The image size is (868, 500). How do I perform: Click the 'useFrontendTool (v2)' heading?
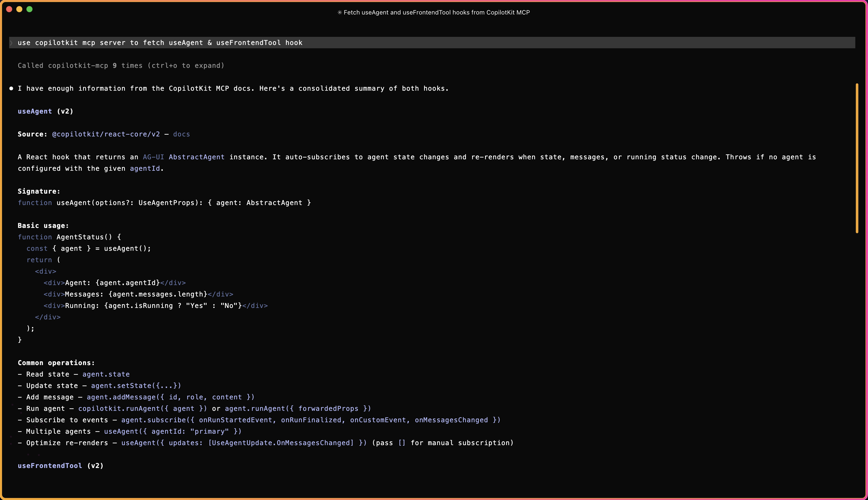point(61,466)
